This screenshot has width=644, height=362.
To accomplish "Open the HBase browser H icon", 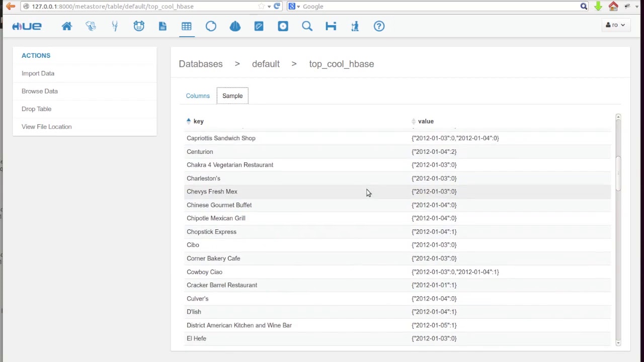I will coord(331,26).
